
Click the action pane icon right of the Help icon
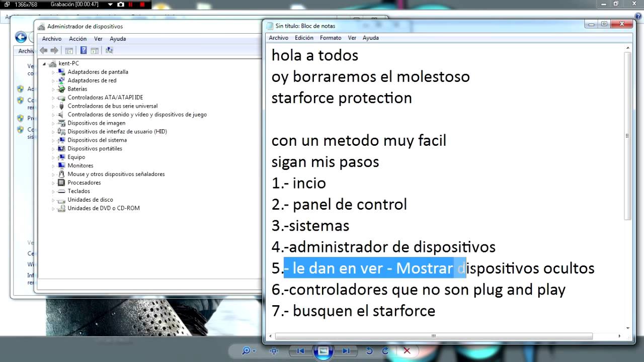[x=94, y=50]
